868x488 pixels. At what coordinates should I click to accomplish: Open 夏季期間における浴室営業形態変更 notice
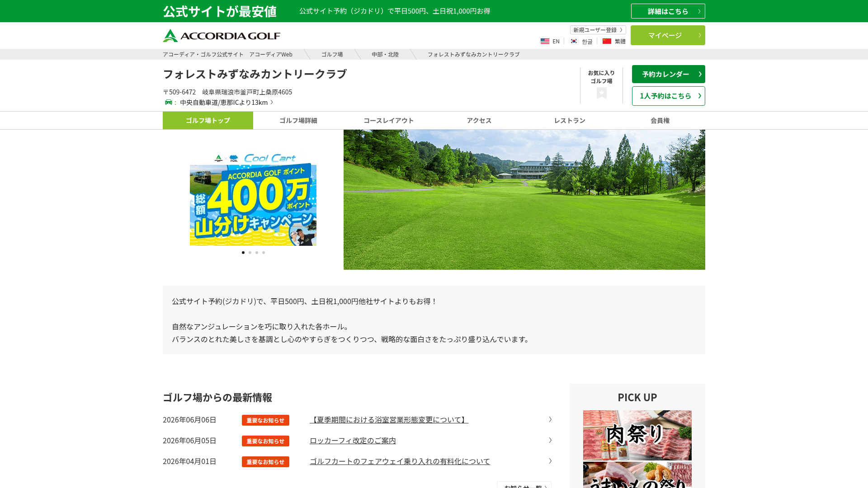point(389,420)
